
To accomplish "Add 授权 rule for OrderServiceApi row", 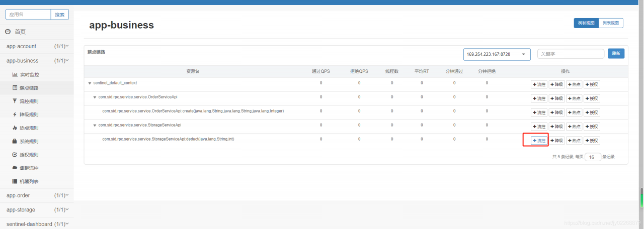I will [592, 98].
